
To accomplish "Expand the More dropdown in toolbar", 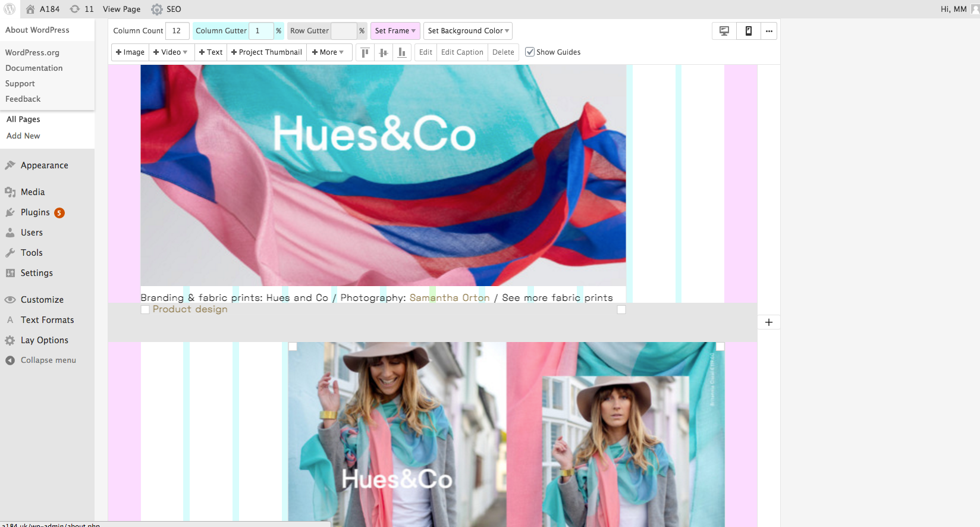I will 328,52.
